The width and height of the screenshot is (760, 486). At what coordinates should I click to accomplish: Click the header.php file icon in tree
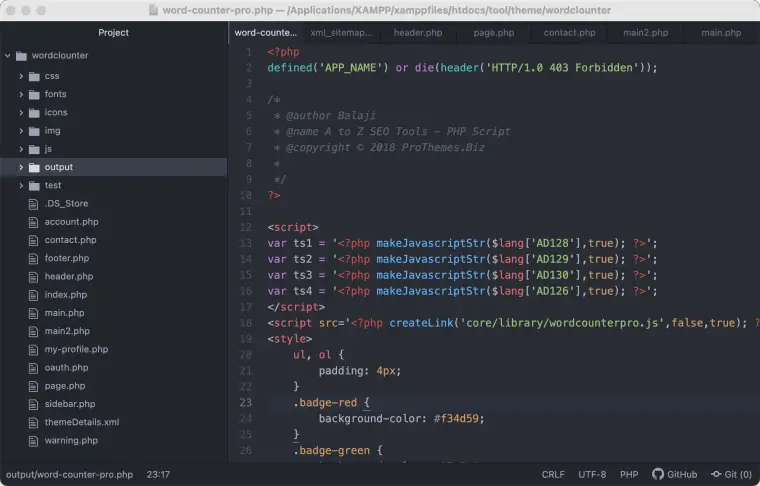coord(33,277)
